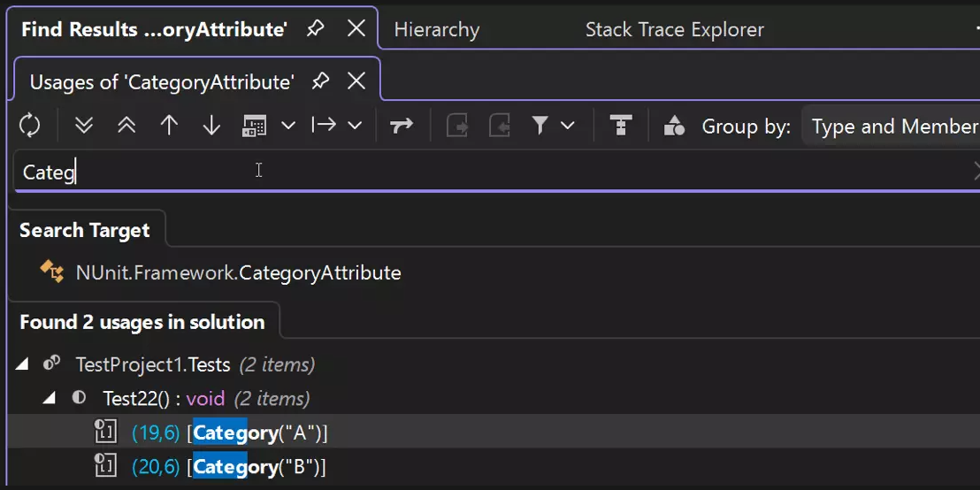Open the filter usages dropdown arrow

point(568,126)
